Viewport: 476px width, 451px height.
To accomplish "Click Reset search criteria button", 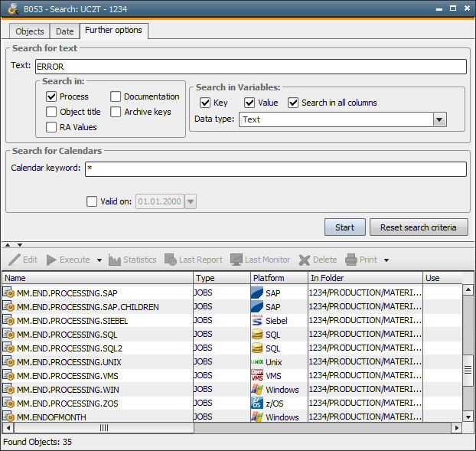I will pyautogui.click(x=419, y=227).
